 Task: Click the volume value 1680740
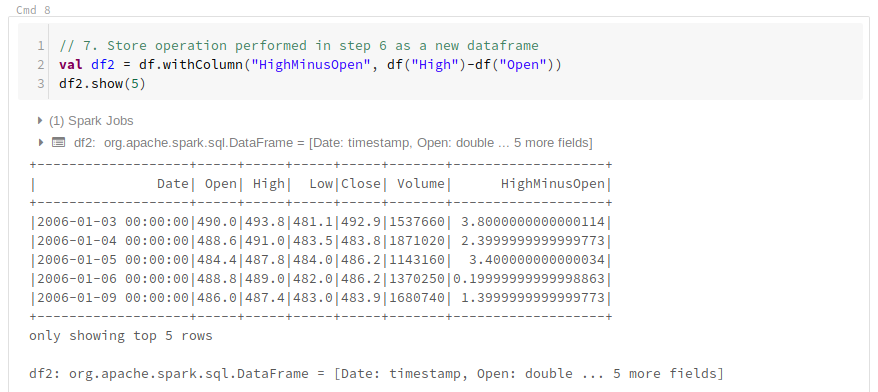[417, 298]
